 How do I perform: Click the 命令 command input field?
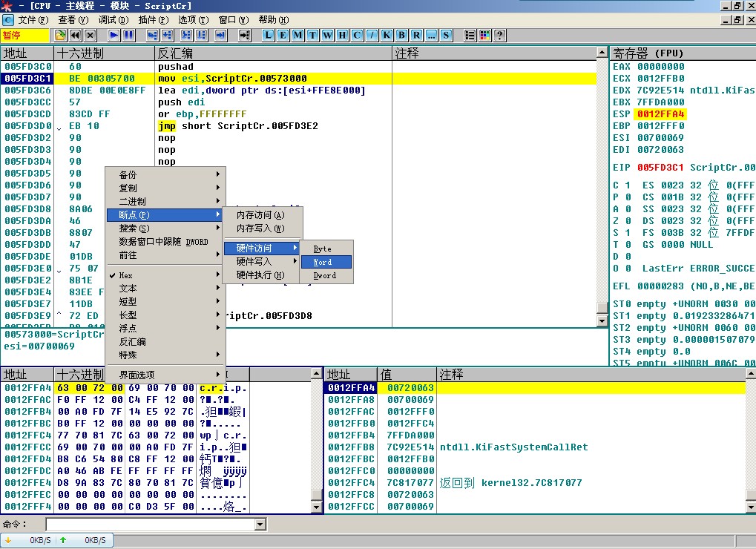(x=151, y=525)
